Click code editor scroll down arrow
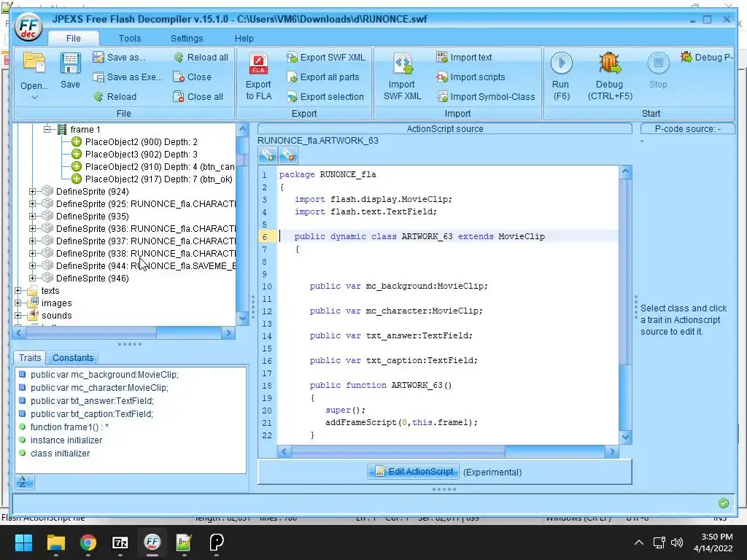The height and width of the screenshot is (560, 747). coord(625,437)
